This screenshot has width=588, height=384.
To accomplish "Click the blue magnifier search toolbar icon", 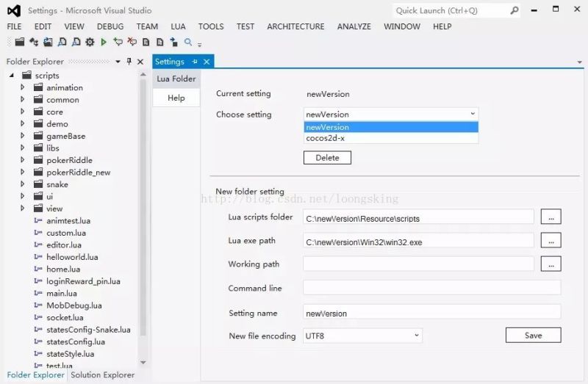I will [188, 42].
